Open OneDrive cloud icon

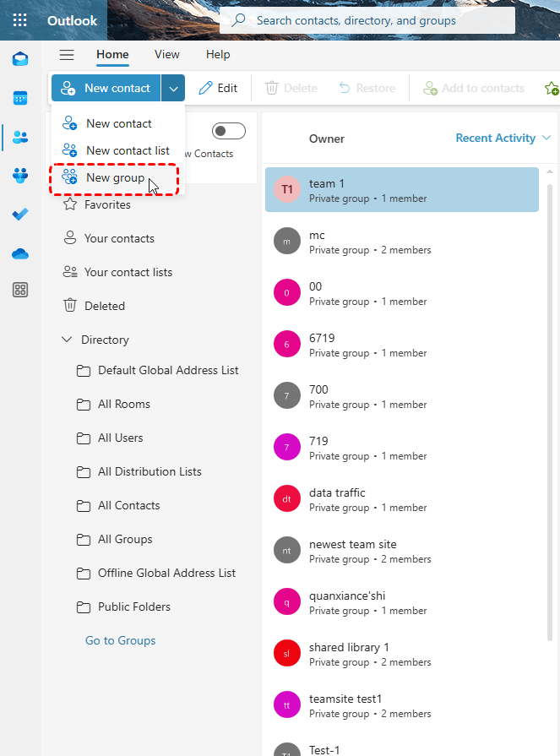(20, 253)
